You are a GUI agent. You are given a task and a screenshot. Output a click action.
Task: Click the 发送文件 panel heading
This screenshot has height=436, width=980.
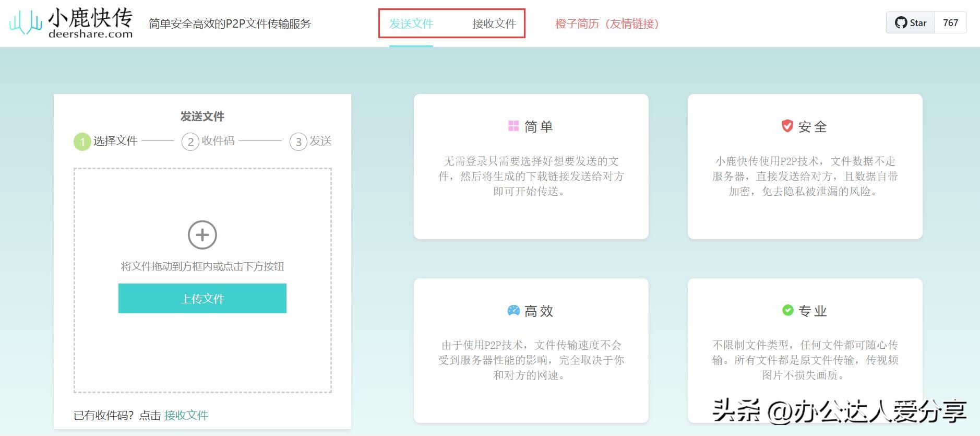pyautogui.click(x=202, y=116)
